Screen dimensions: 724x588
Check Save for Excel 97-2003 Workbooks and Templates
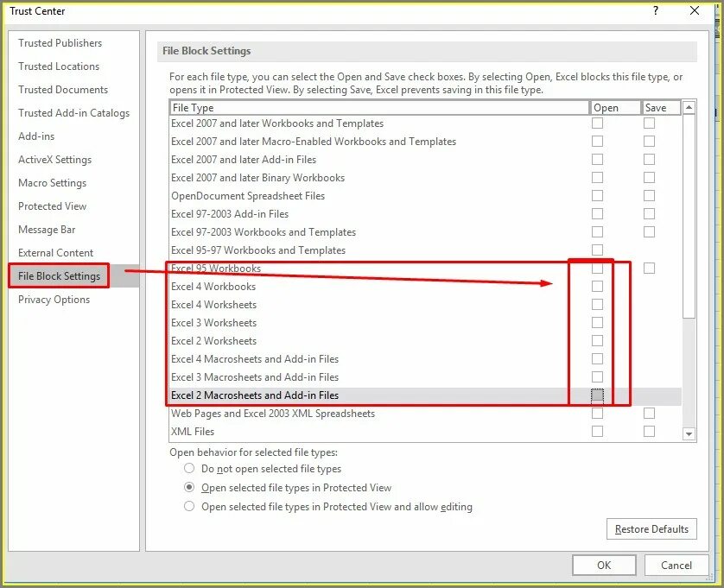pyautogui.click(x=649, y=231)
